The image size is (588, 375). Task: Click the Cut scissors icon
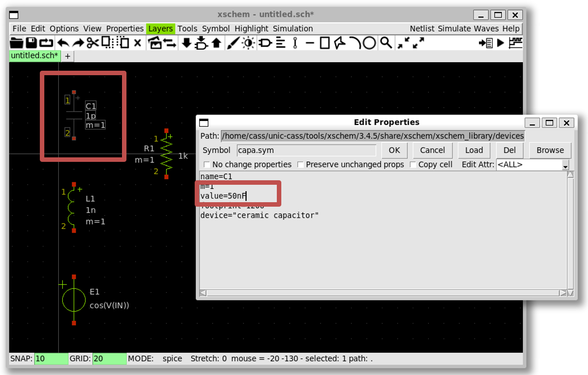[93, 43]
